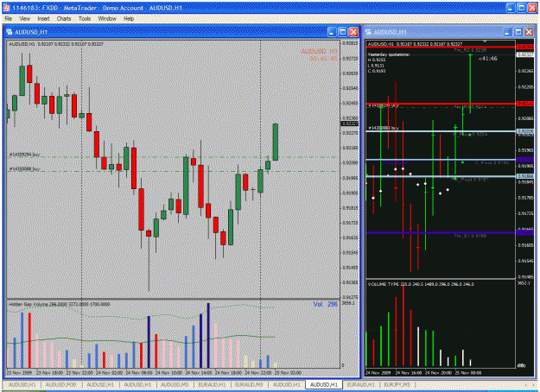
Task: Maximize the main MetaTrader window
Action: click(522, 8)
